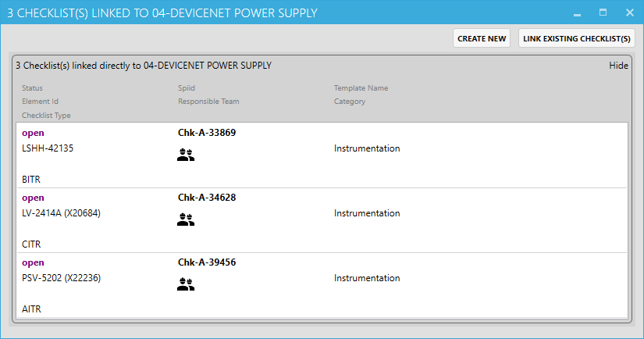Click responsible team icon for Chk-A-39456
644x339 pixels.
186,285
